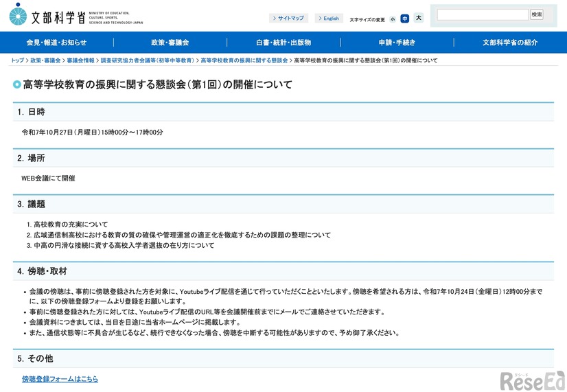Open 高等学校教育の振興に関する懇談会 breadcrumb link

(244, 60)
